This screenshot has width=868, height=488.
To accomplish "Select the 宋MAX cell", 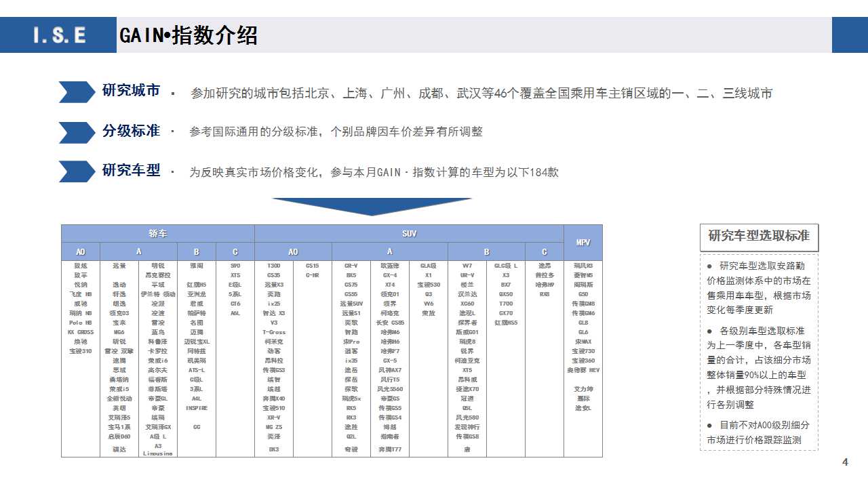I will (x=583, y=342).
